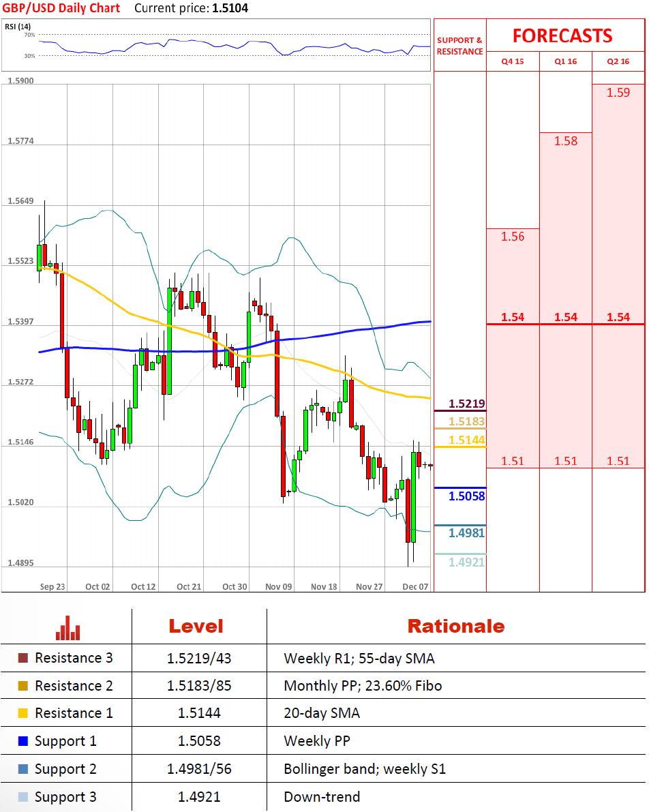Select the Resistance 1 row label
Image resolution: width=649 pixels, height=812 pixels.
[74, 713]
